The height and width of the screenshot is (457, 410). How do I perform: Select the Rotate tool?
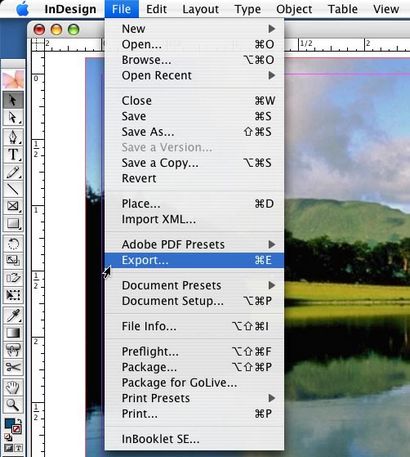pyautogui.click(x=13, y=244)
